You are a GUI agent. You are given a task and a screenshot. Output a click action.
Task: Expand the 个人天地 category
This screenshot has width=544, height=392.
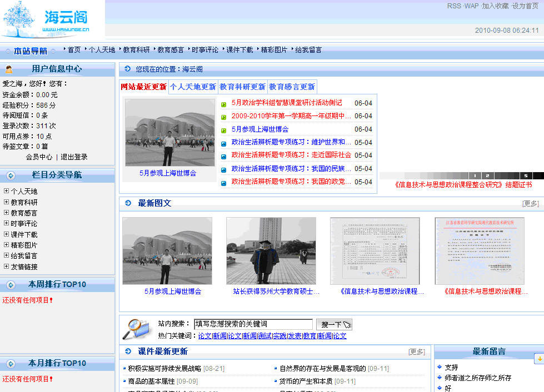click(x=6, y=191)
